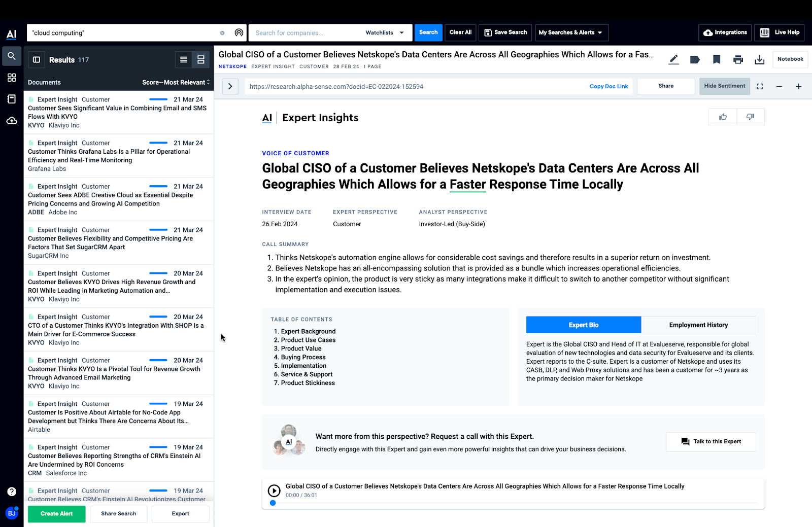Toggle the results panel layout icon
The height and width of the screenshot is (527, 812).
[x=37, y=60]
